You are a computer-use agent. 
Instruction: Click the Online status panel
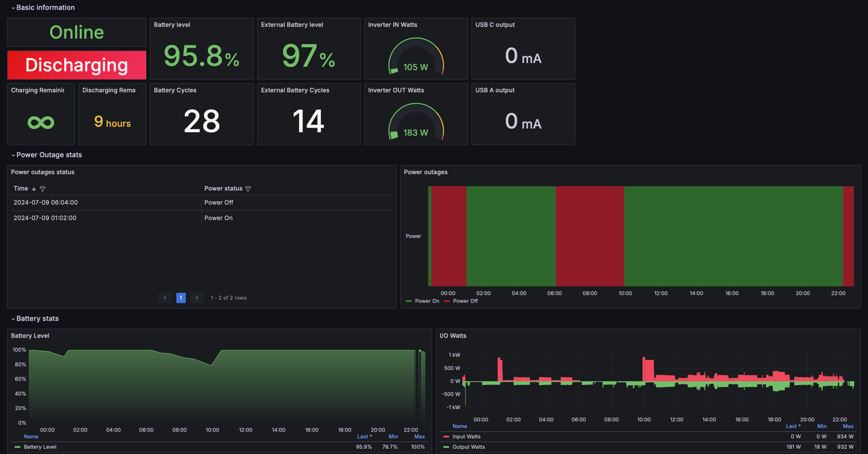[76, 32]
